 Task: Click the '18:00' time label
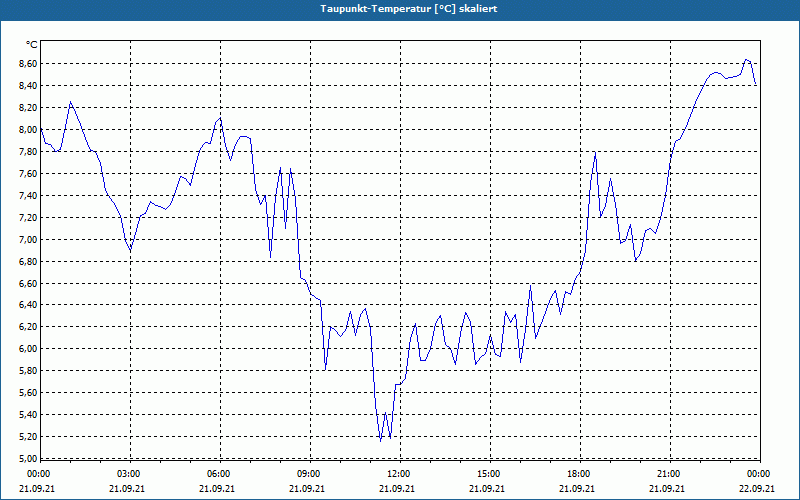[578, 474]
